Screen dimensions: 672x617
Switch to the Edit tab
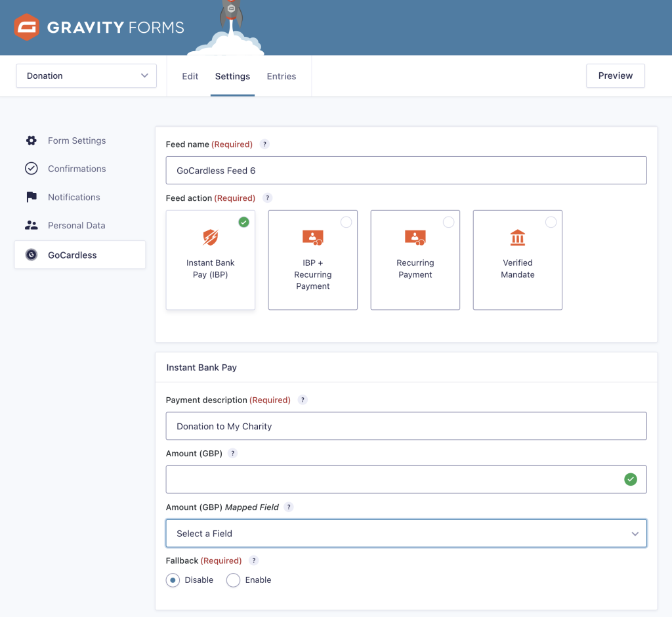(190, 76)
